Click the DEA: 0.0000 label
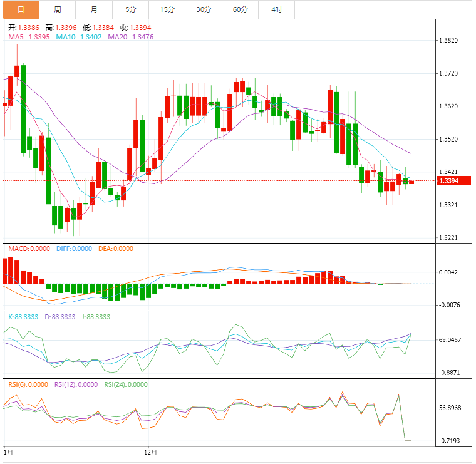The height and width of the screenshot is (464, 476). [x=116, y=249]
